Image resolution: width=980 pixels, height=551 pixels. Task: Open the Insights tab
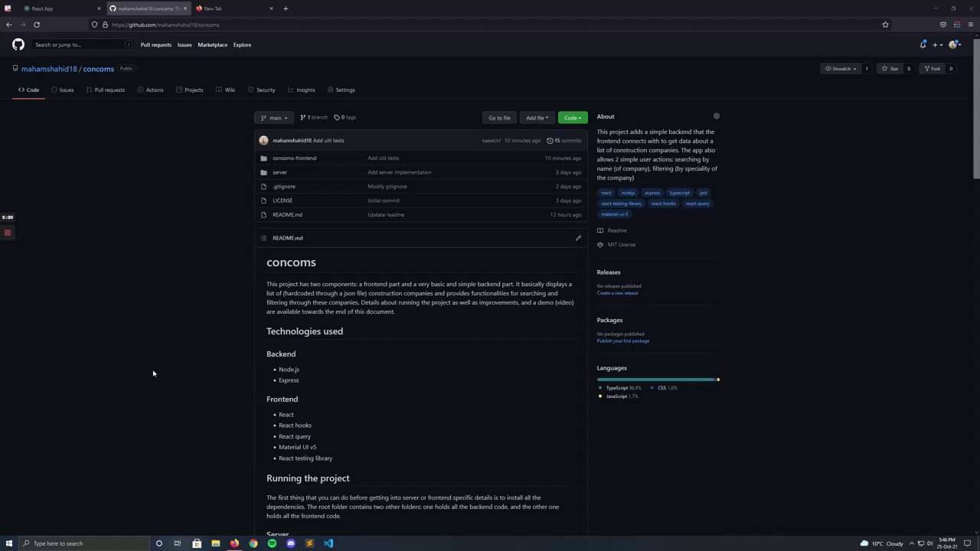click(302, 90)
